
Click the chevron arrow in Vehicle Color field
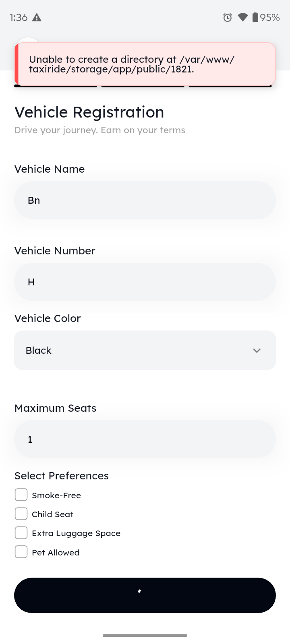[257, 351]
